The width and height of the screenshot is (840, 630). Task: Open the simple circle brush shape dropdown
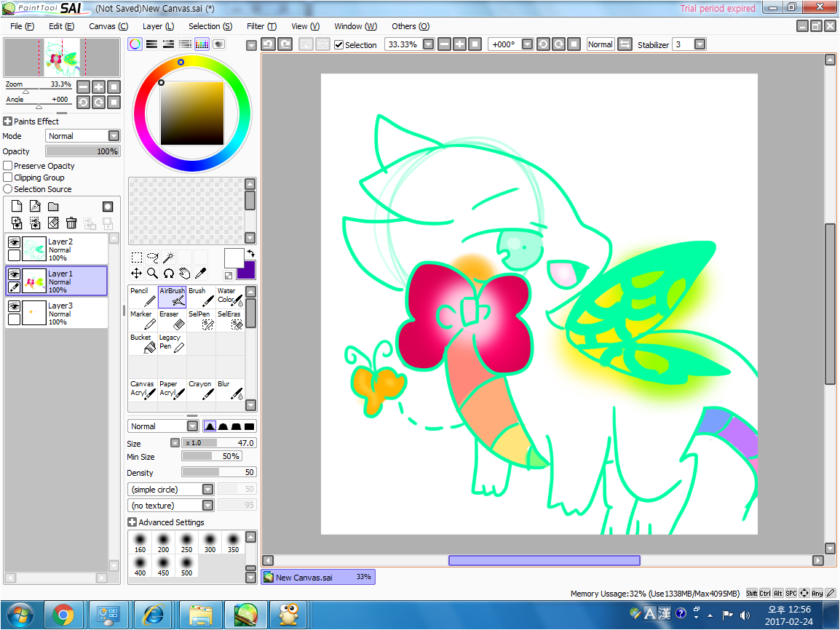tap(208, 489)
